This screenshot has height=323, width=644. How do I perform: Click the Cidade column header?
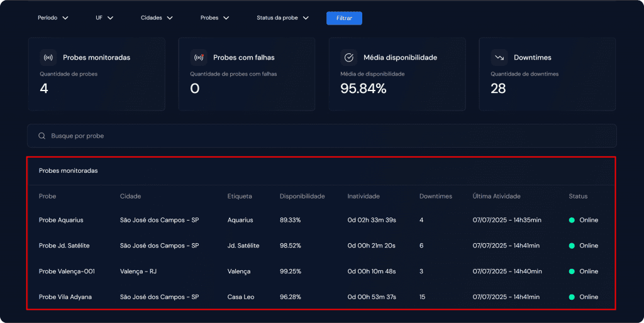click(131, 196)
